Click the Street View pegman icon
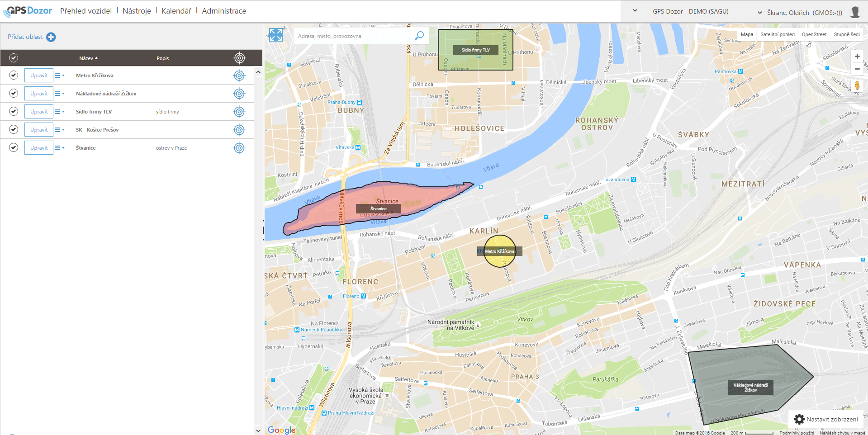Image resolution: width=868 pixels, height=435 pixels. pyautogui.click(x=857, y=86)
